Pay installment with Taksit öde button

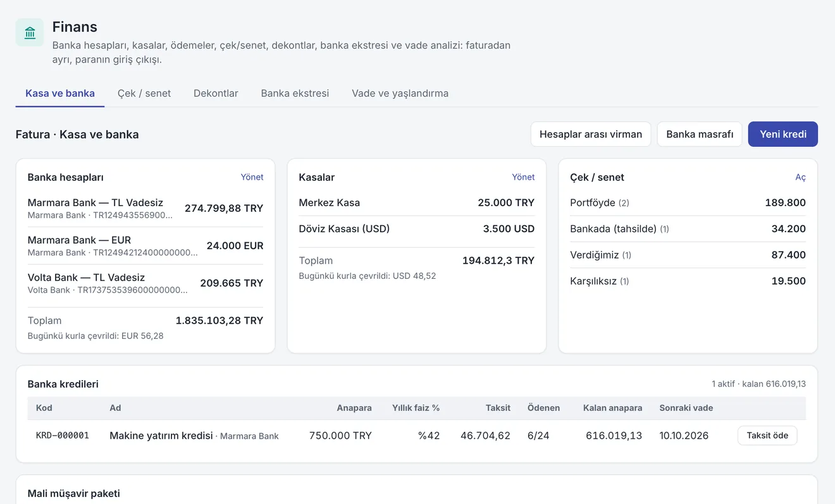coord(767,435)
